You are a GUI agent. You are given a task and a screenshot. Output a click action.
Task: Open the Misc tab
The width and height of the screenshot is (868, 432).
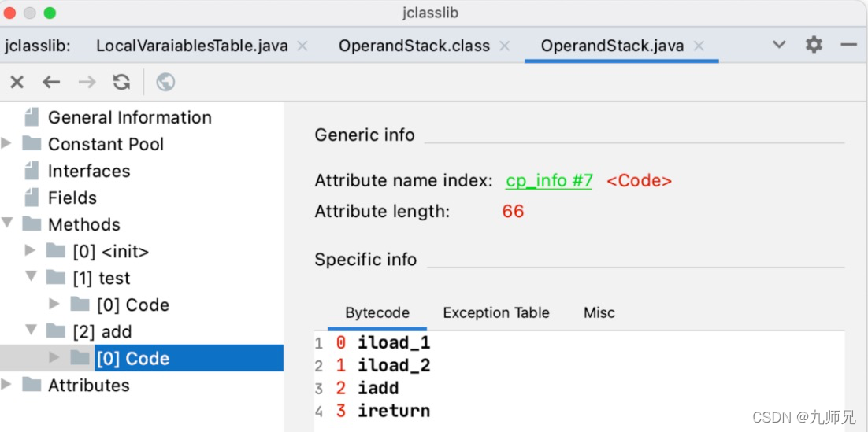coord(599,312)
